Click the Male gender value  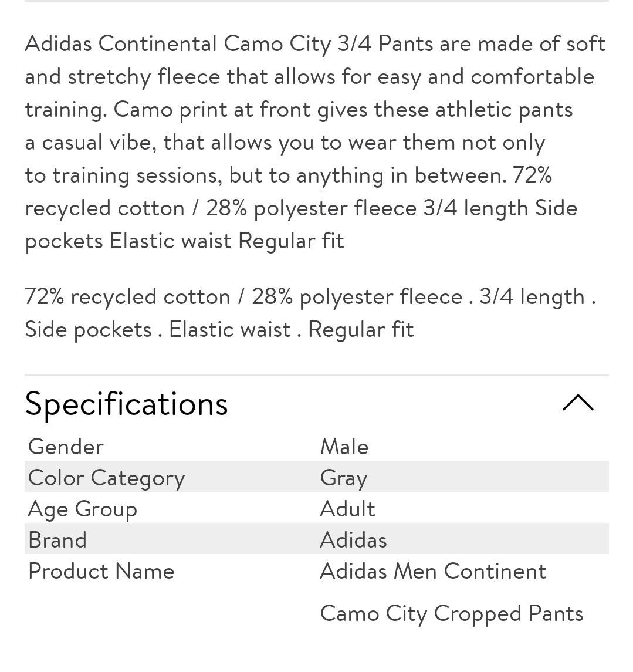click(x=344, y=447)
